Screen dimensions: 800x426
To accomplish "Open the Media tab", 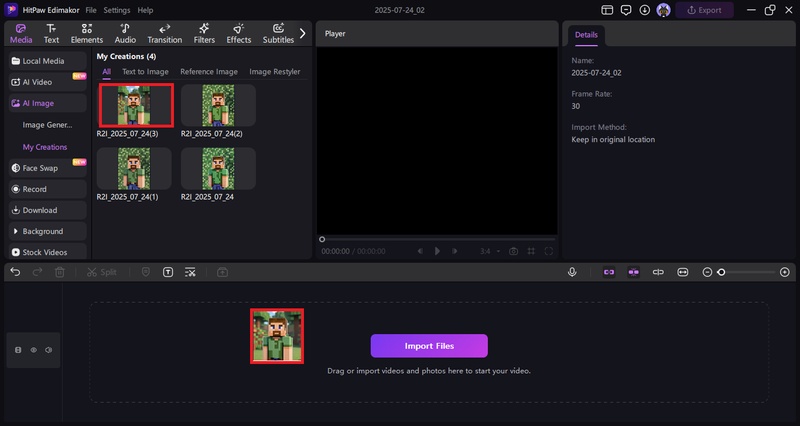I will tap(21, 34).
